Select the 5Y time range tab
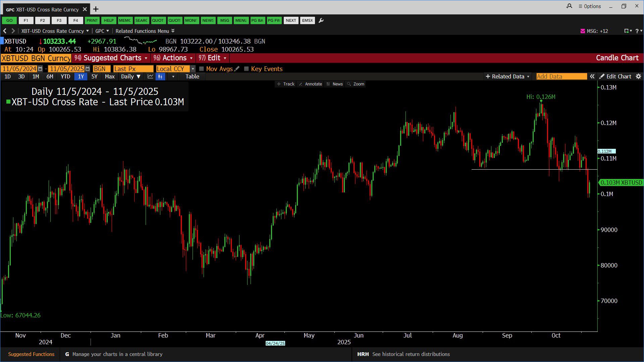The width and height of the screenshot is (644, 362). coord(94,76)
